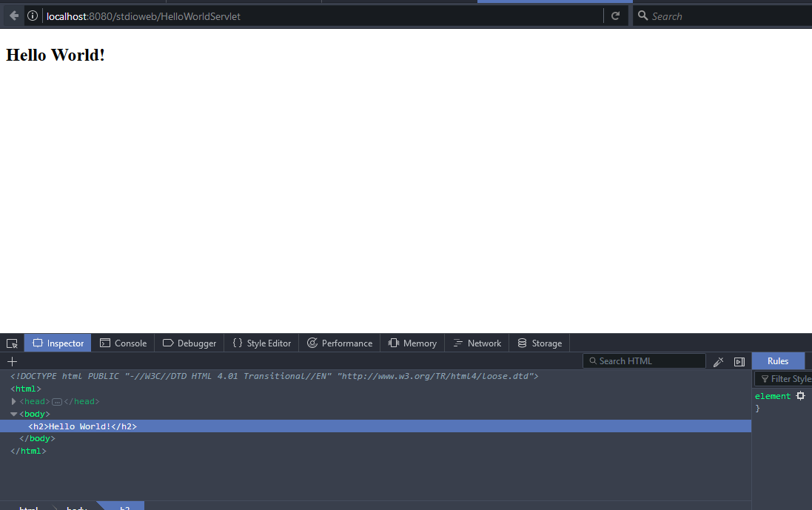Click the Network tab icon
The width and height of the screenshot is (812, 510).
point(457,343)
